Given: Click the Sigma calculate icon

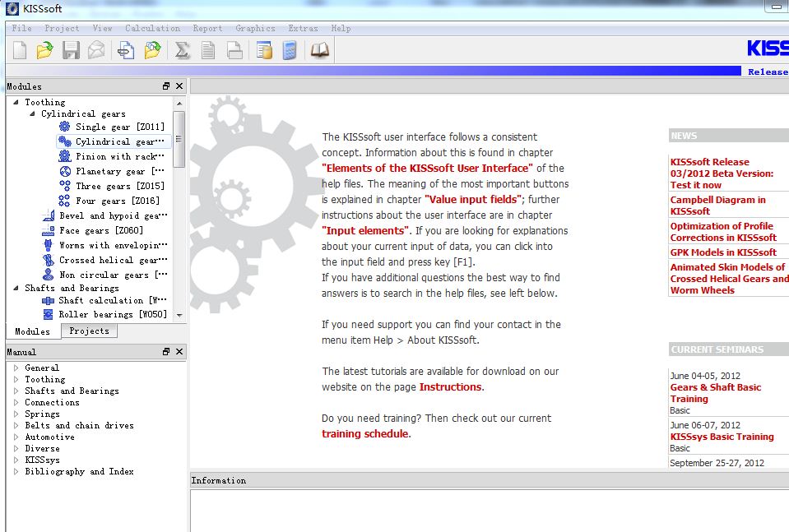Looking at the screenshot, I should point(182,50).
